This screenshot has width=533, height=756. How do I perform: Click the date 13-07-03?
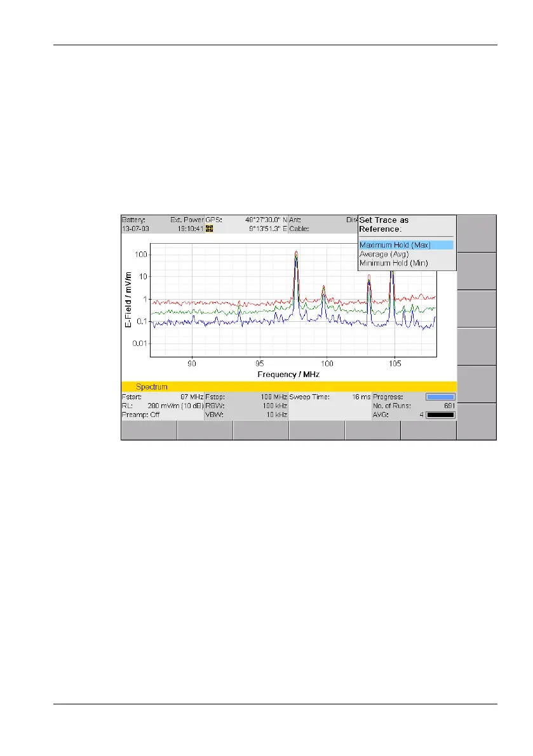click(135, 229)
